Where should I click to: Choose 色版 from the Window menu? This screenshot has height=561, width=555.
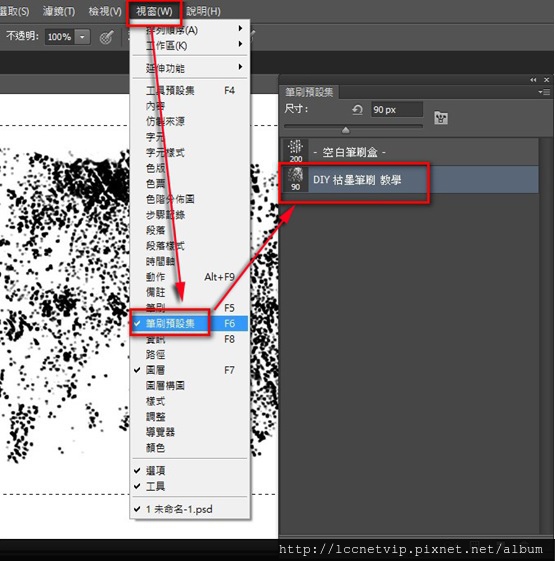pyautogui.click(x=190, y=168)
